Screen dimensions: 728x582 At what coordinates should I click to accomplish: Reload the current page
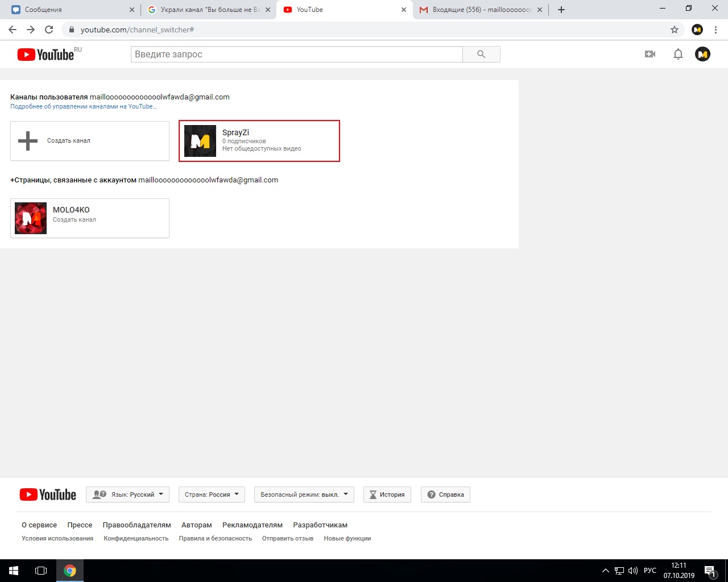pos(49,30)
